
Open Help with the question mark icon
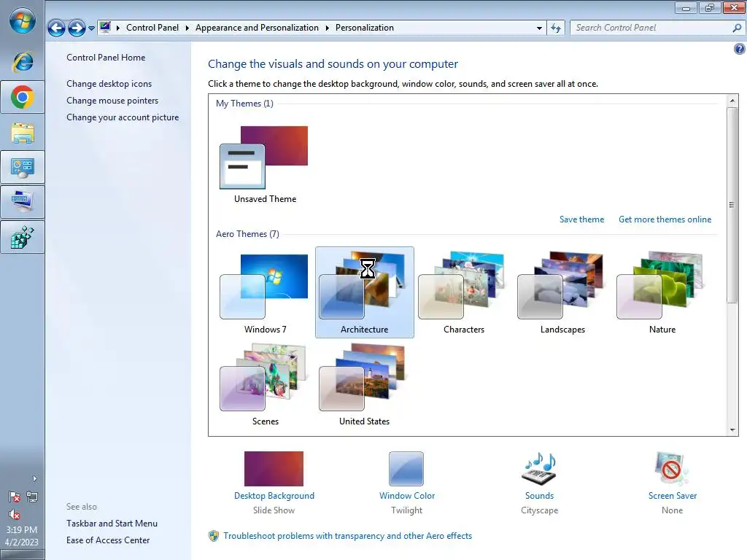[740, 49]
